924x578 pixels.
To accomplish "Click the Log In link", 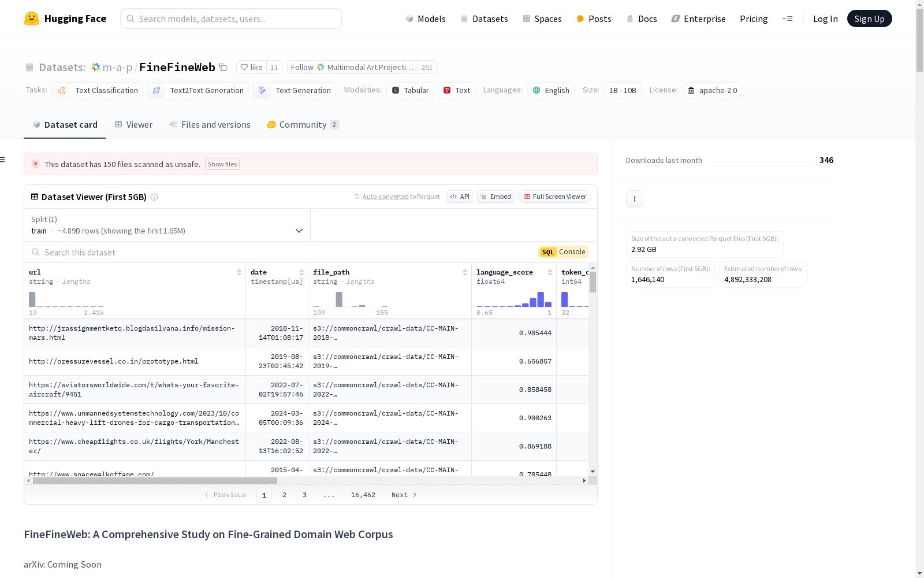I will 825,18.
